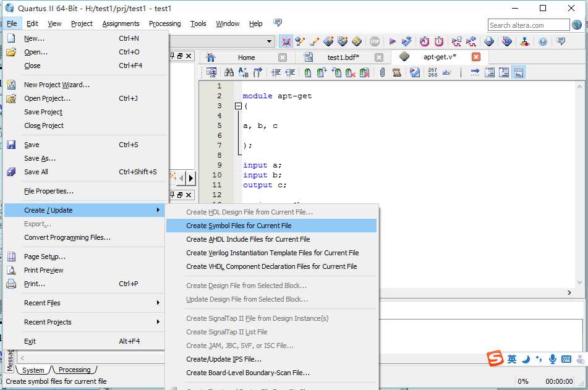588x390 pixels.
Task: Select Create Board-Level Boundary-Scan File
Action: click(x=271, y=373)
